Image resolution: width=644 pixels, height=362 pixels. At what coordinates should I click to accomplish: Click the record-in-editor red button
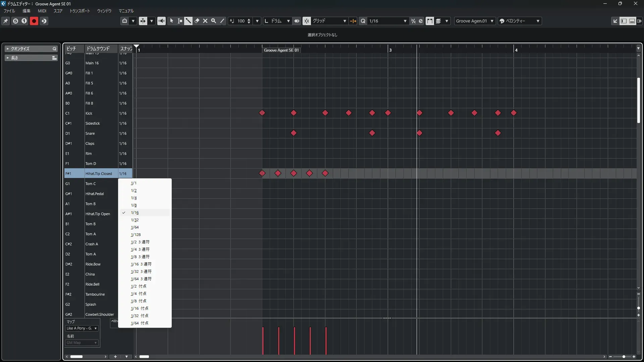(x=34, y=21)
